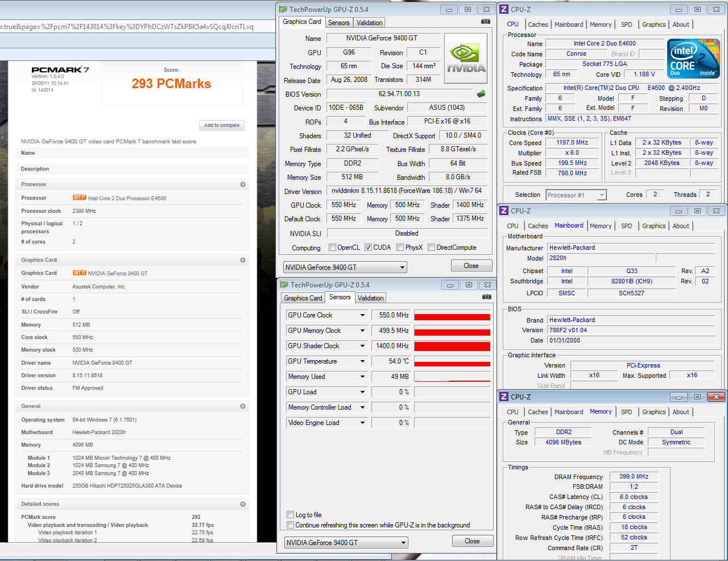
Task: Collapse the Detailed scores section circle icon
Action: 243,504
